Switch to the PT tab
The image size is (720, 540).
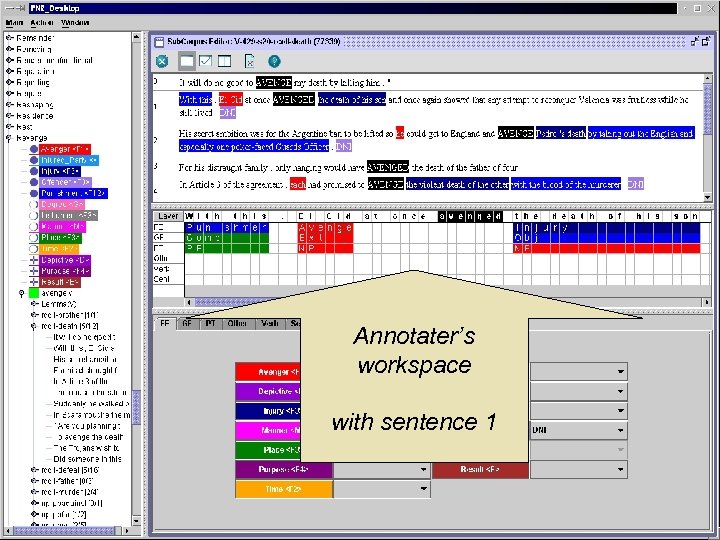pos(210,324)
